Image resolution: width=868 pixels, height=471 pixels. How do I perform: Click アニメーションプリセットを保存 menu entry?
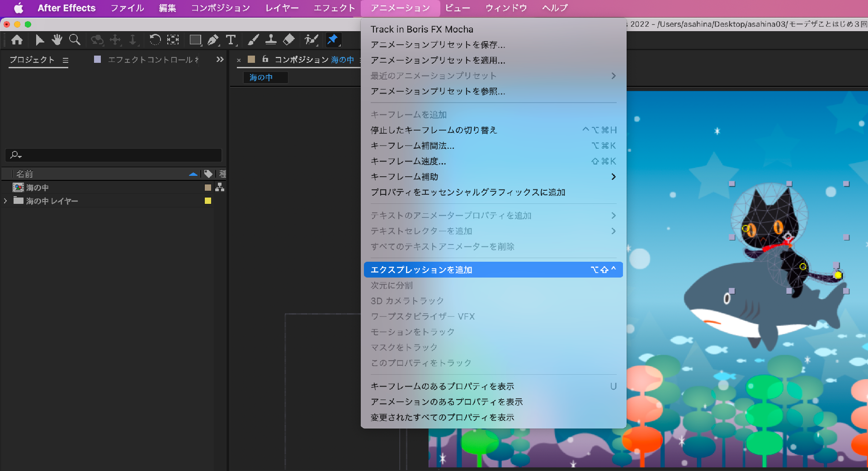[438, 45]
